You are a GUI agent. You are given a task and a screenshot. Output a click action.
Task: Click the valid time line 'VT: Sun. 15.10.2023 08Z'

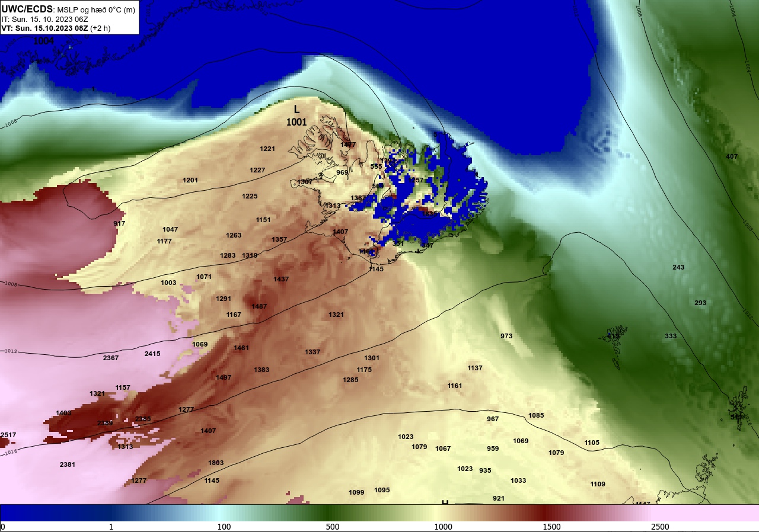pyautogui.click(x=44, y=28)
